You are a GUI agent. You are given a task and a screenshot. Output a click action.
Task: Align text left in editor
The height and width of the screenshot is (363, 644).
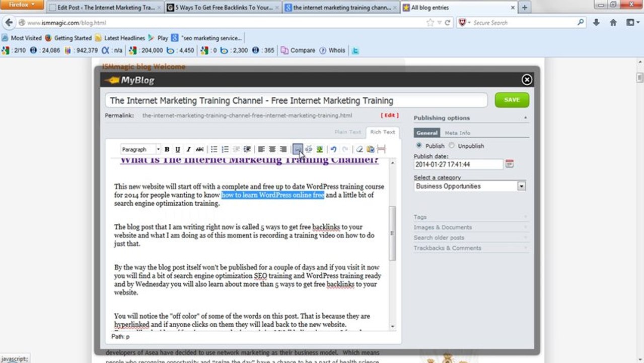pos(261,149)
